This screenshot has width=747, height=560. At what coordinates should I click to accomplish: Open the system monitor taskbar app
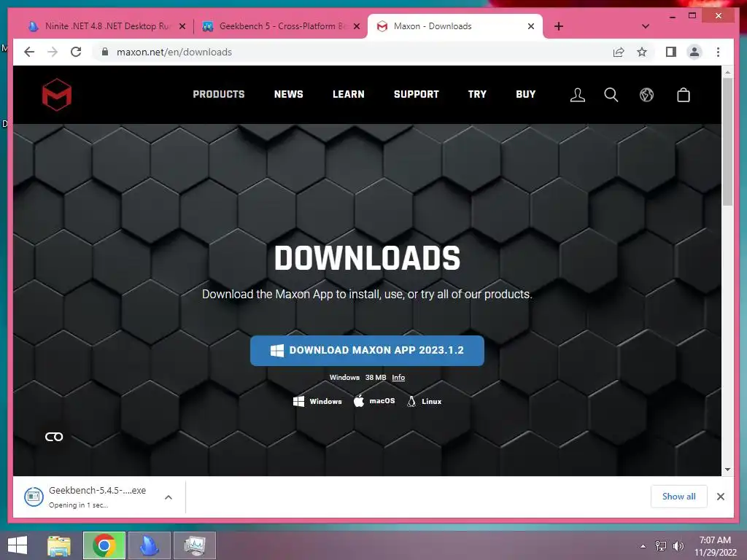194,545
